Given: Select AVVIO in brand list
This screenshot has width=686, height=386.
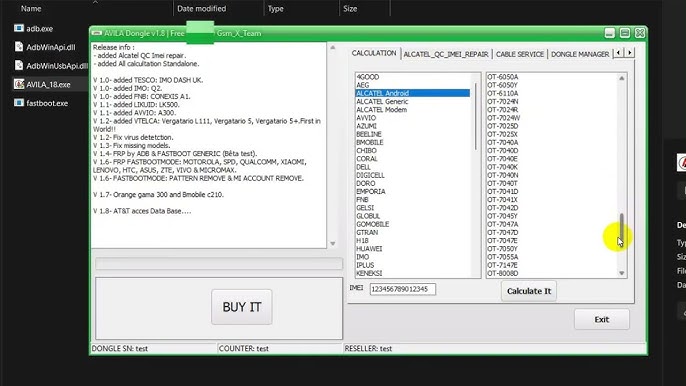Looking at the screenshot, I should [366, 118].
